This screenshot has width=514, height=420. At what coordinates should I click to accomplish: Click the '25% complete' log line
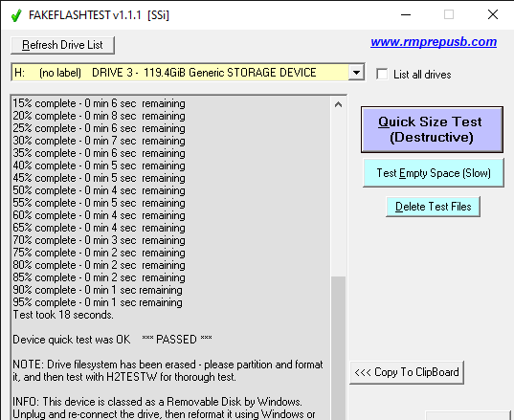pyautogui.click(x=99, y=128)
